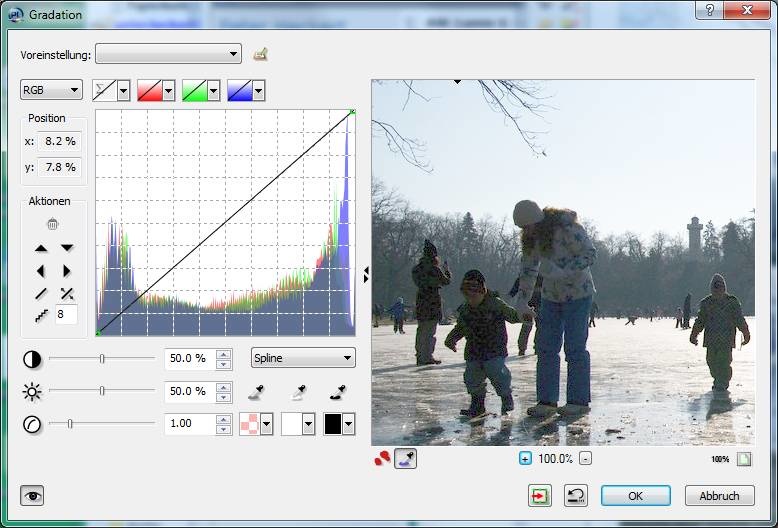Open the RGB channel dropdown

[x=51, y=91]
